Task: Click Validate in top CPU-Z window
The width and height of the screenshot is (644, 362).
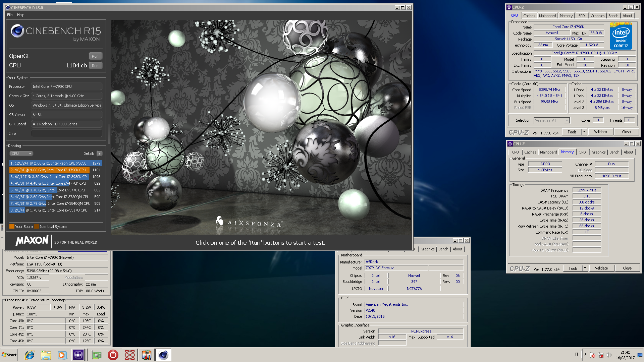Action: pyautogui.click(x=600, y=132)
